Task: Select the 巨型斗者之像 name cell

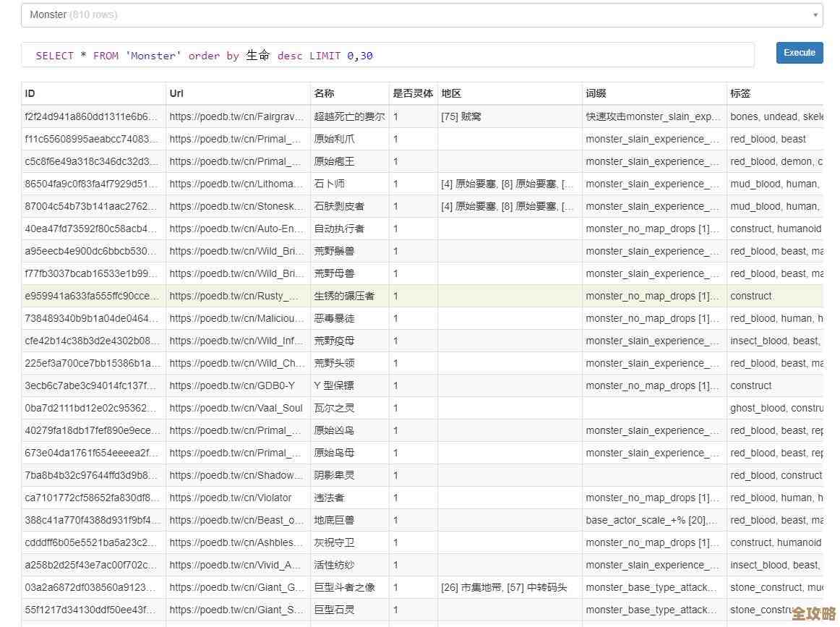Action: coord(344,587)
